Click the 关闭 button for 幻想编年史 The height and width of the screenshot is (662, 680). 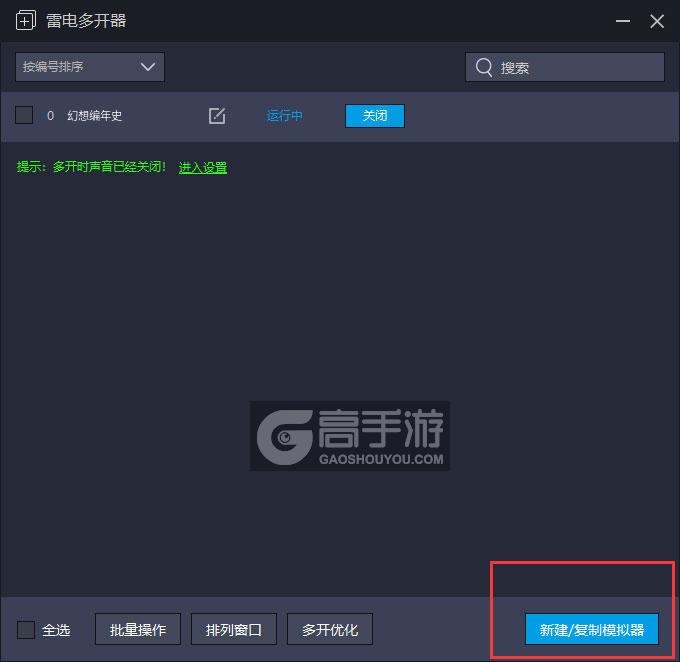click(375, 116)
